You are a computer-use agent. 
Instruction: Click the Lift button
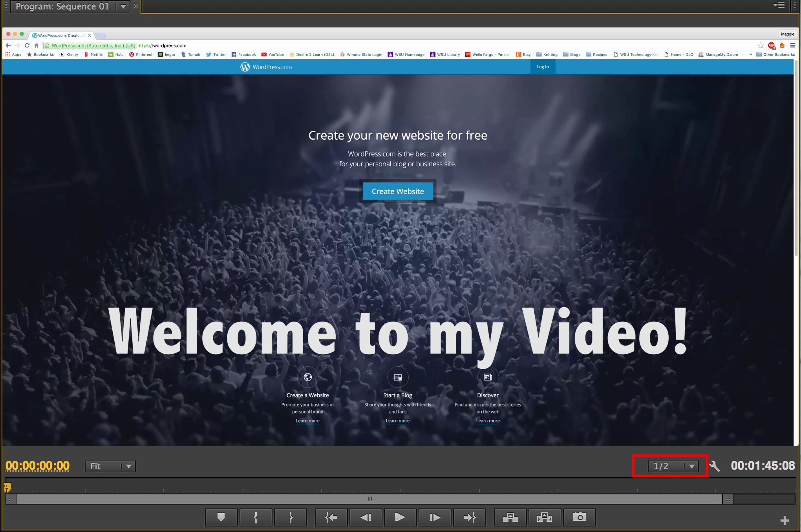coord(510,517)
